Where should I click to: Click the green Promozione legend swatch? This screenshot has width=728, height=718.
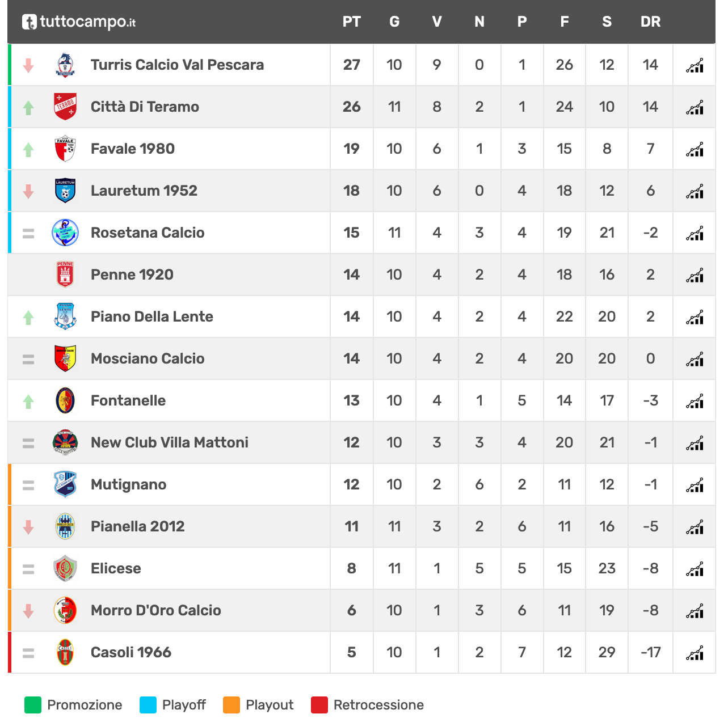tap(33, 705)
